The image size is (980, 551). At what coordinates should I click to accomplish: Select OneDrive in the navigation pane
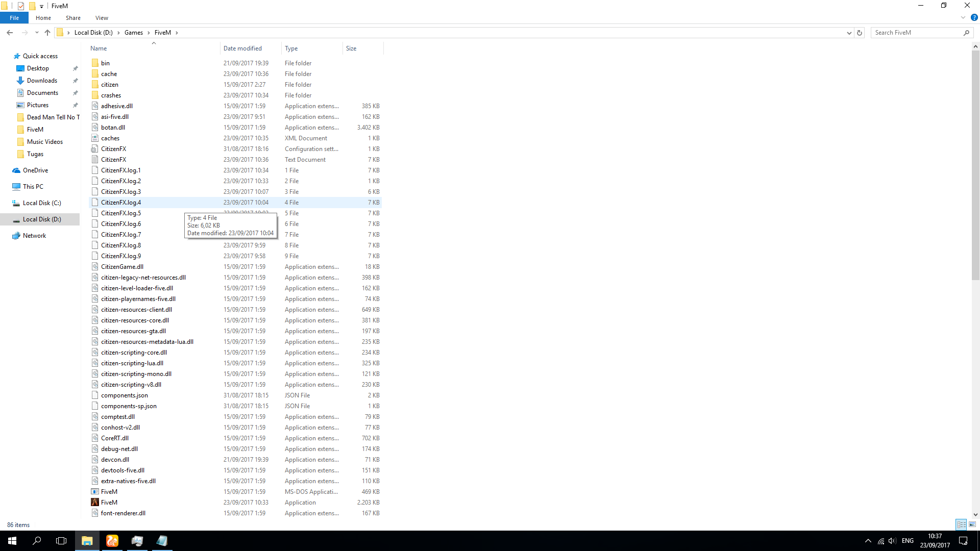tap(35, 170)
